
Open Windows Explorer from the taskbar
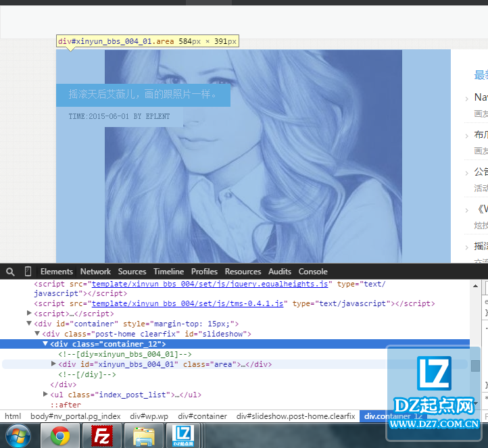[x=143, y=436]
